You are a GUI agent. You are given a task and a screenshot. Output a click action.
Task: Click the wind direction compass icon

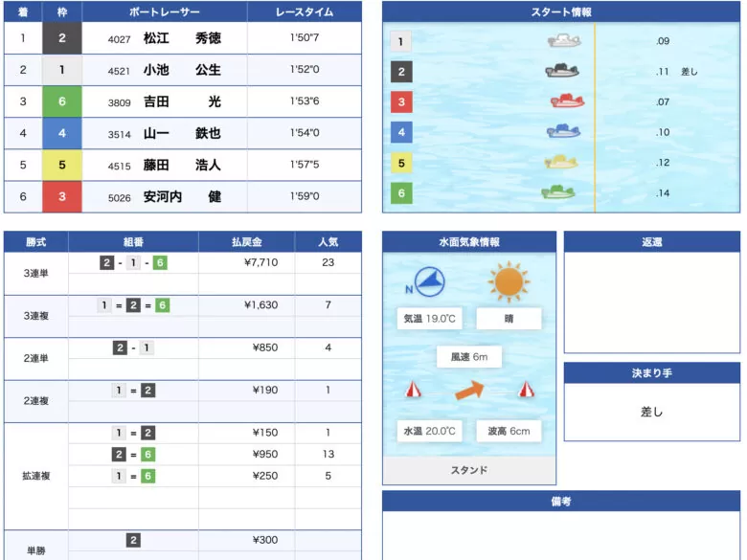coord(429,281)
